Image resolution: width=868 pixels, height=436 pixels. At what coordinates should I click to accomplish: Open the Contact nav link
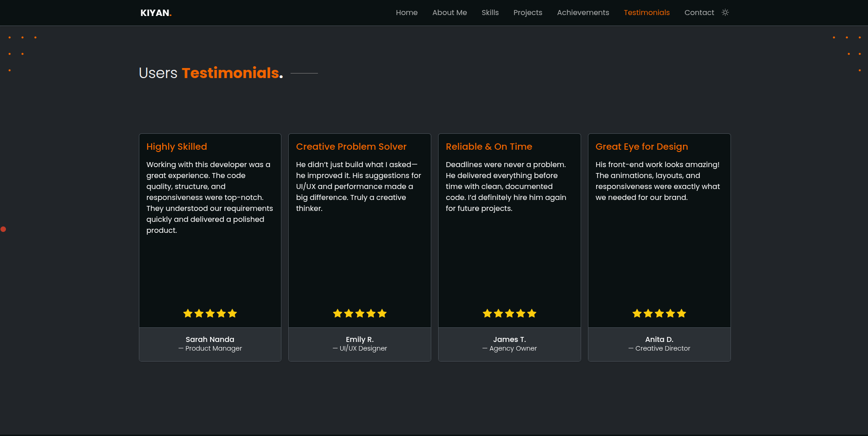click(x=699, y=13)
